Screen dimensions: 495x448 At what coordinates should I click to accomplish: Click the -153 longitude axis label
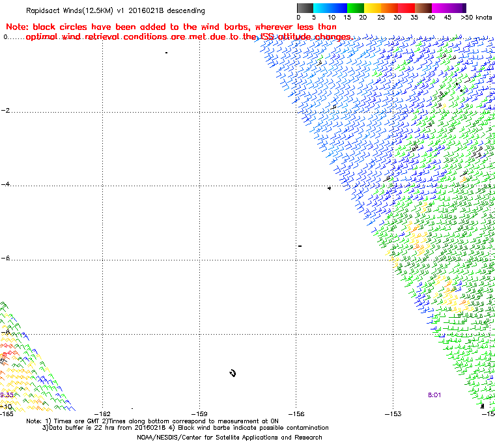[393, 414]
